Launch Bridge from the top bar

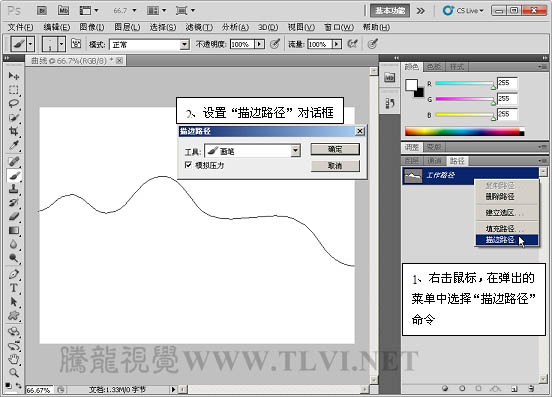coord(42,11)
